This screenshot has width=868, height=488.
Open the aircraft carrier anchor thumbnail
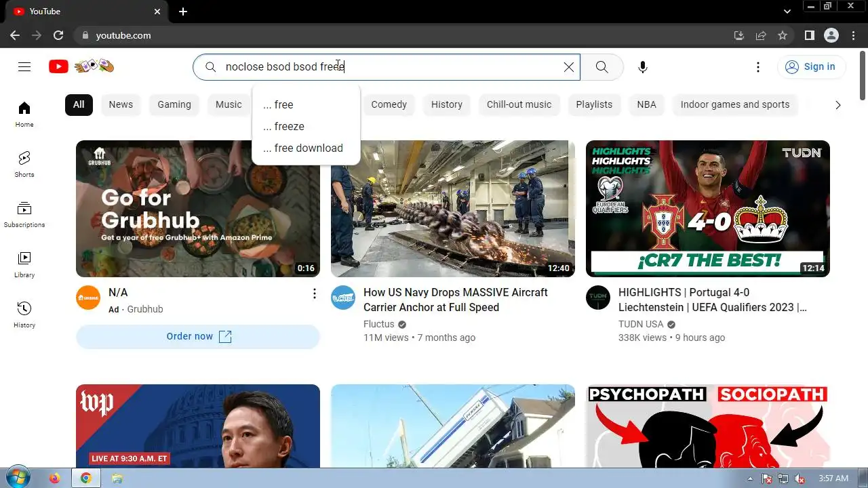[x=453, y=209]
